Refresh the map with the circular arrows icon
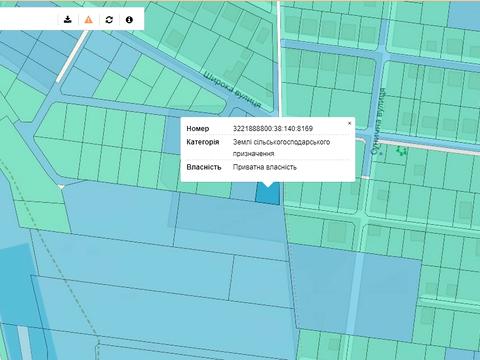Viewport: 480px width, 360px height. coord(109,20)
